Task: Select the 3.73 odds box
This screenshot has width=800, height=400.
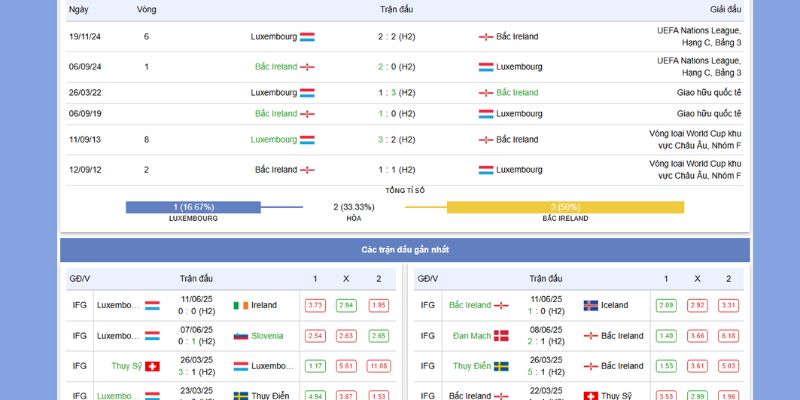Action: (315, 305)
